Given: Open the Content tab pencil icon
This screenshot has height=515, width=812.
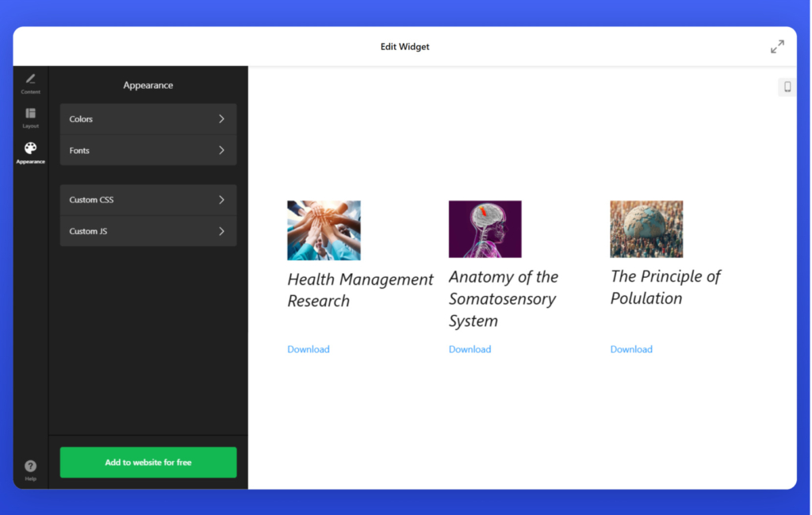Looking at the screenshot, I should point(30,79).
